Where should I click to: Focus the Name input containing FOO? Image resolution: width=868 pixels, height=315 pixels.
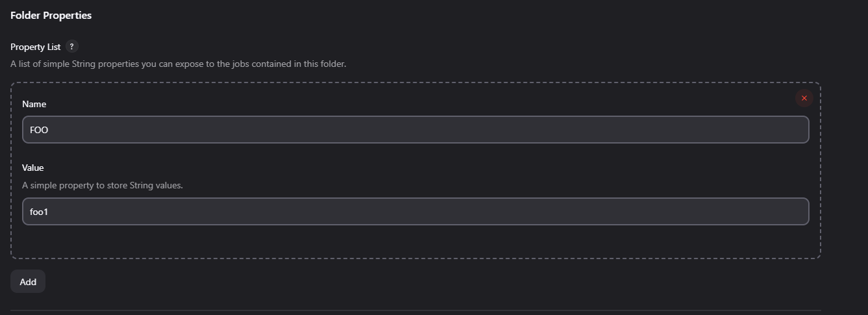[x=415, y=130]
